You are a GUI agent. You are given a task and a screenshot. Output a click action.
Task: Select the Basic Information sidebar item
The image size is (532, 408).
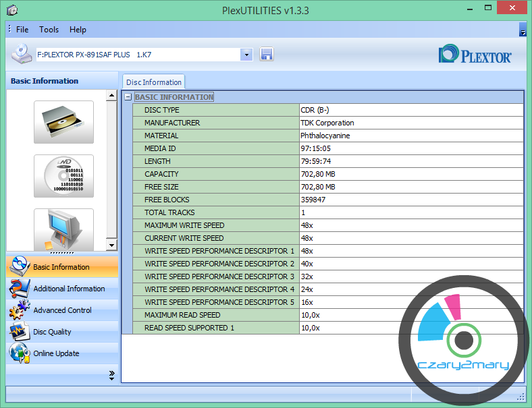click(61, 267)
